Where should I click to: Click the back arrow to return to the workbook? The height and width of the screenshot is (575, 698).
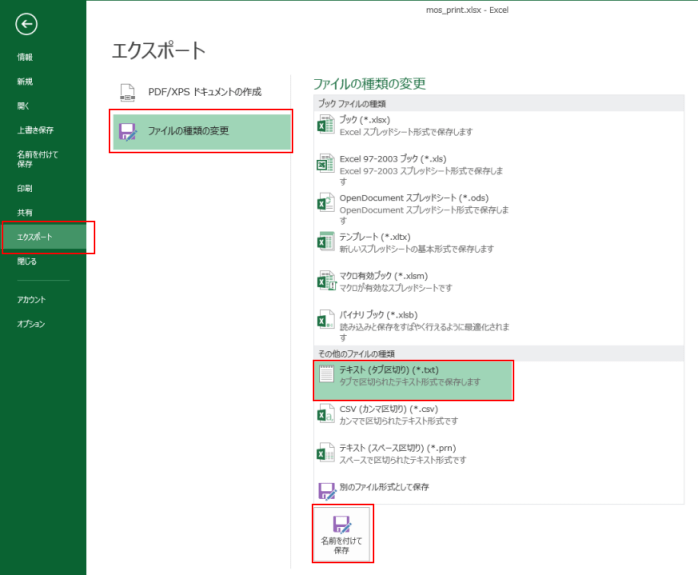26,24
